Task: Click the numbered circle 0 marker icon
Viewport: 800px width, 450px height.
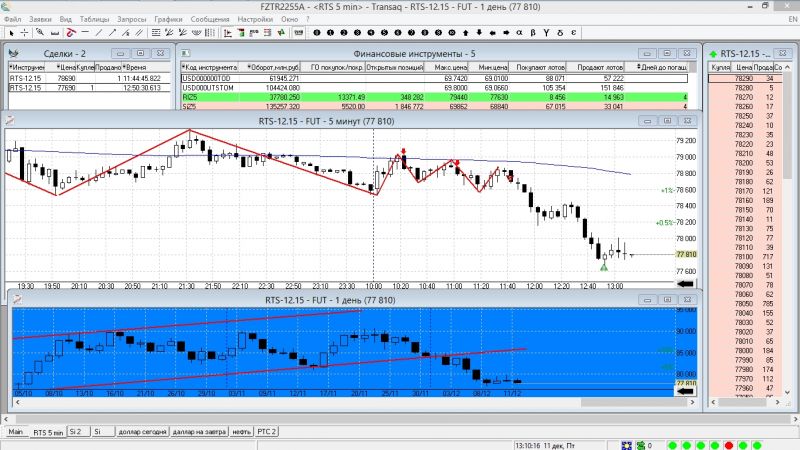Action: click(x=317, y=33)
